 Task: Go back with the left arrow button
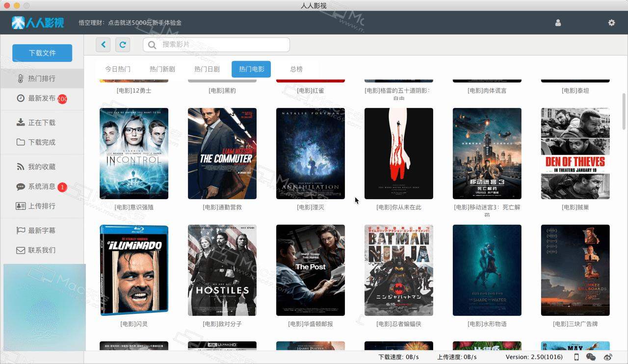pos(103,45)
